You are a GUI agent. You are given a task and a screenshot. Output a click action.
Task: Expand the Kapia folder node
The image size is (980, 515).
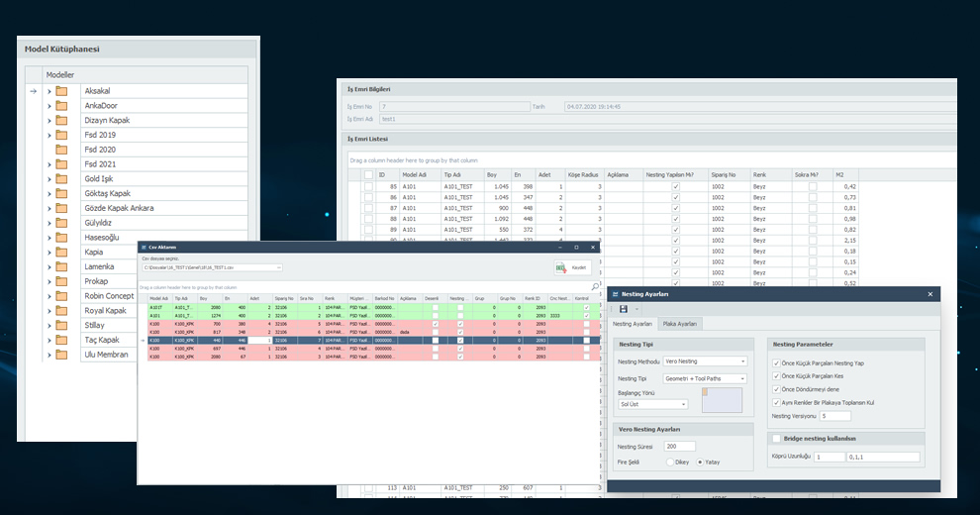[x=49, y=253]
